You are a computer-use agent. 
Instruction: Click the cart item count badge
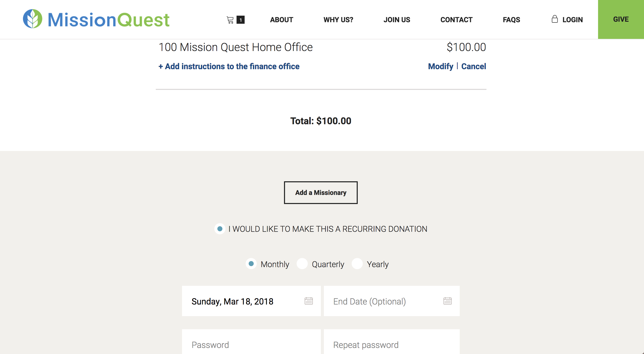241,20
